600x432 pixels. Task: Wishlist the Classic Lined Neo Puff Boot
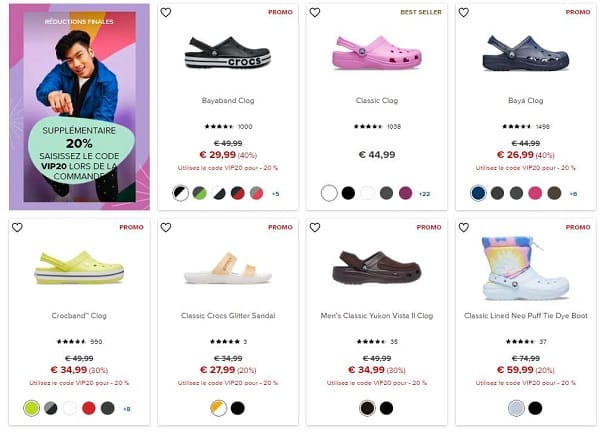click(x=464, y=227)
